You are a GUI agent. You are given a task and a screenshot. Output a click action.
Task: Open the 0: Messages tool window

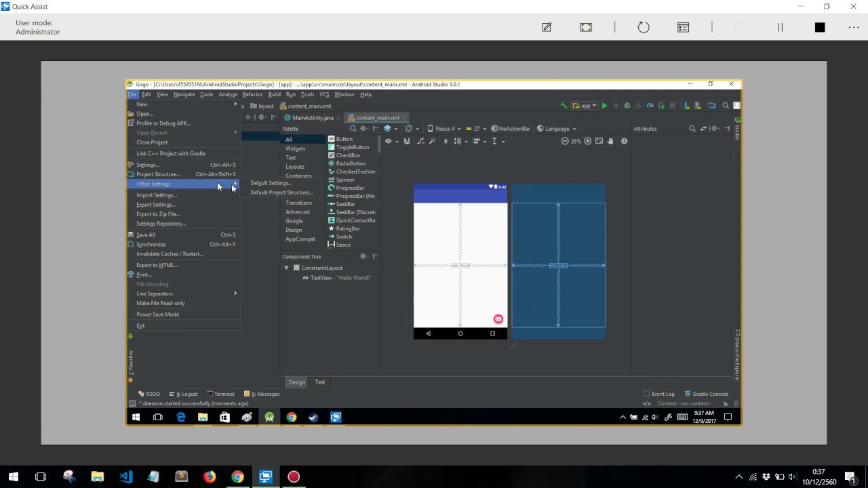pos(262,394)
